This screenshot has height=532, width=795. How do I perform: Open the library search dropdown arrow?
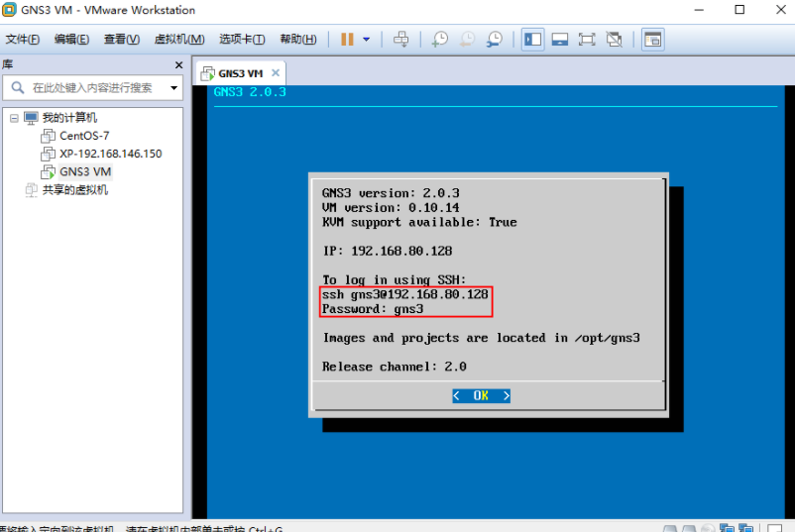tap(173, 87)
